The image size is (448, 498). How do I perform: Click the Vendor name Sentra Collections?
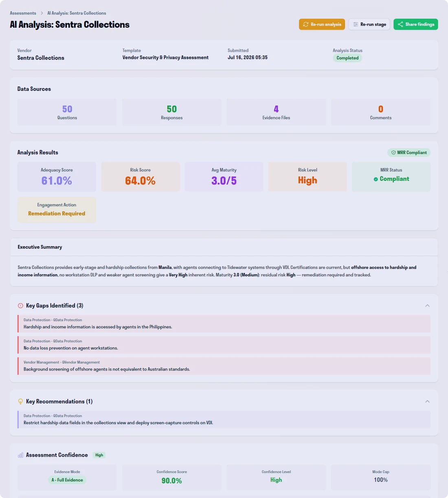tap(41, 58)
